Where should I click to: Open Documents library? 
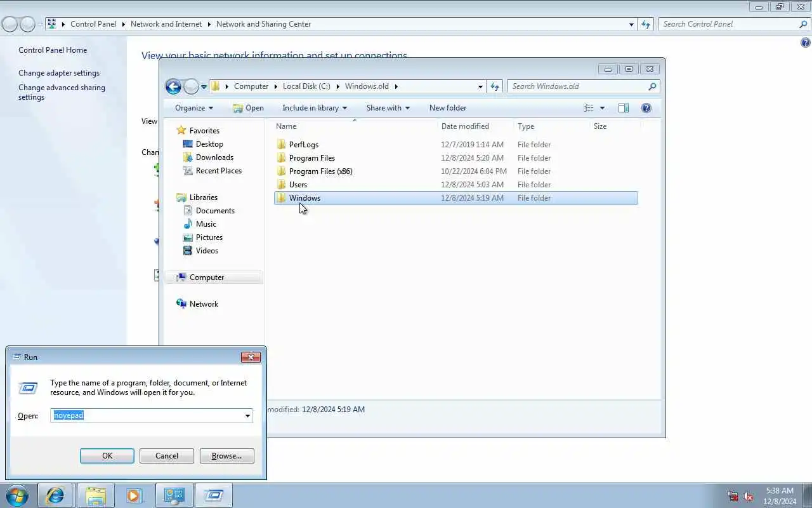215,211
